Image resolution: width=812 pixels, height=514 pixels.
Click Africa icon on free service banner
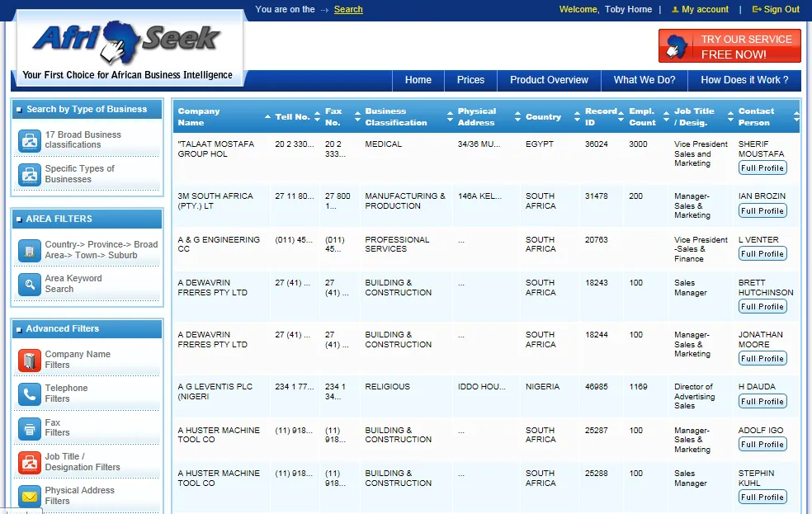point(677,46)
